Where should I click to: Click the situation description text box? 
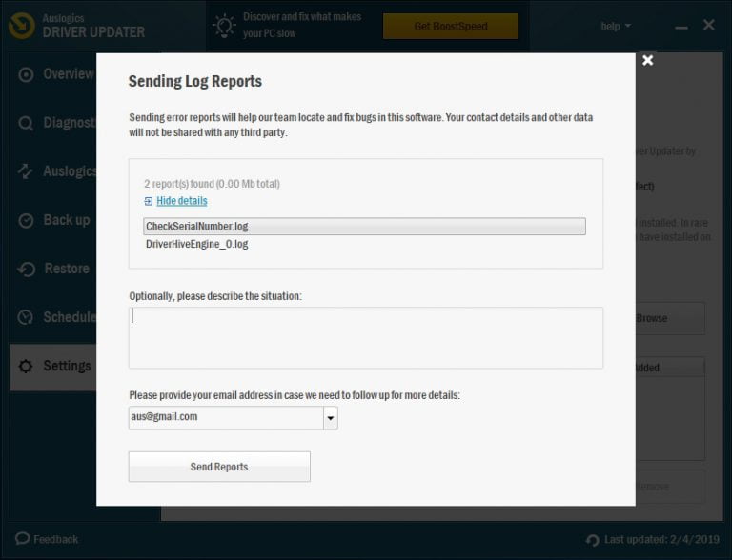365,337
